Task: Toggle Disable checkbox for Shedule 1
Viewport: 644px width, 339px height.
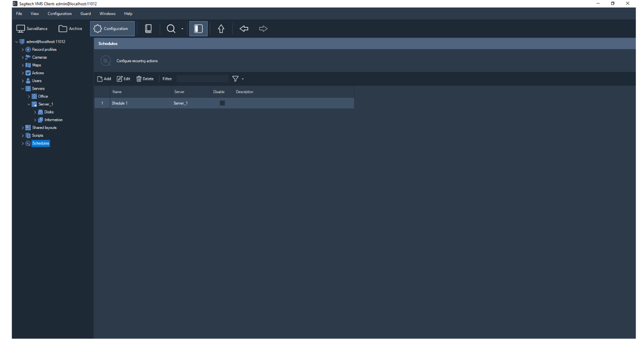Action: tap(222, 103)
